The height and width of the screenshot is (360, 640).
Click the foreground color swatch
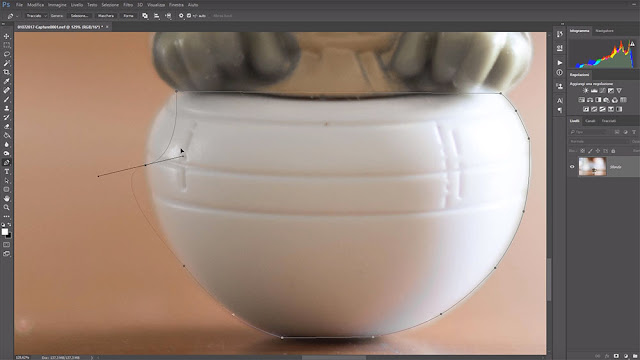(x=4, y=232)
